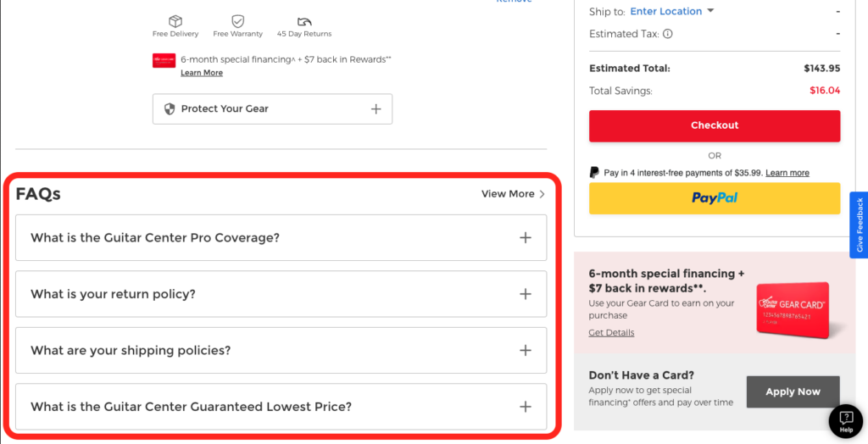The image size is (868, 444).
Task: Click the 45 Day Returns arrow icon
Action: click(304, 21)
